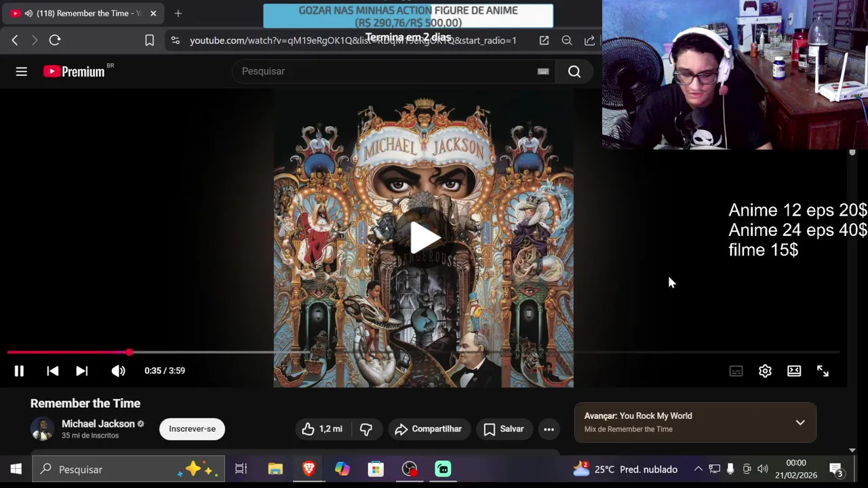The image size is (868, 488).
Task: Open the clock showing 00:00 21/02/2026
Action: click(796, 469)
